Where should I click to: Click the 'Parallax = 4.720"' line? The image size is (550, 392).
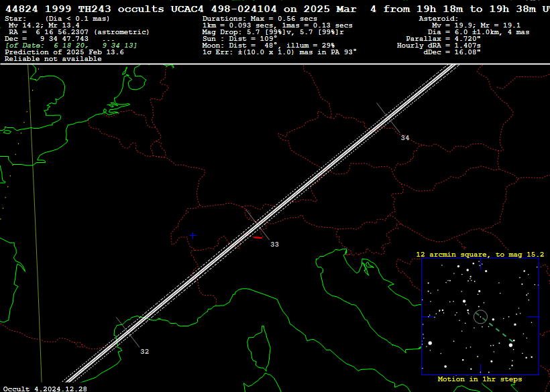[443, 39]
